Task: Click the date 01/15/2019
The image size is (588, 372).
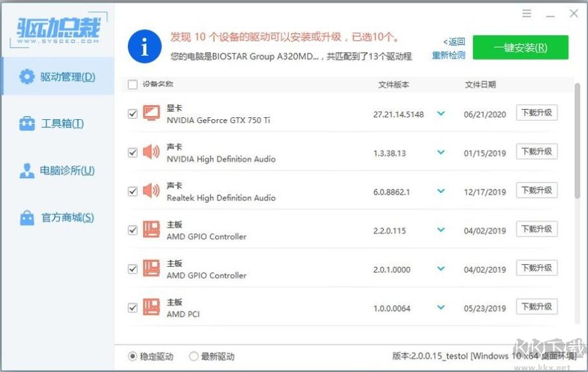Action: coord(485,153)
